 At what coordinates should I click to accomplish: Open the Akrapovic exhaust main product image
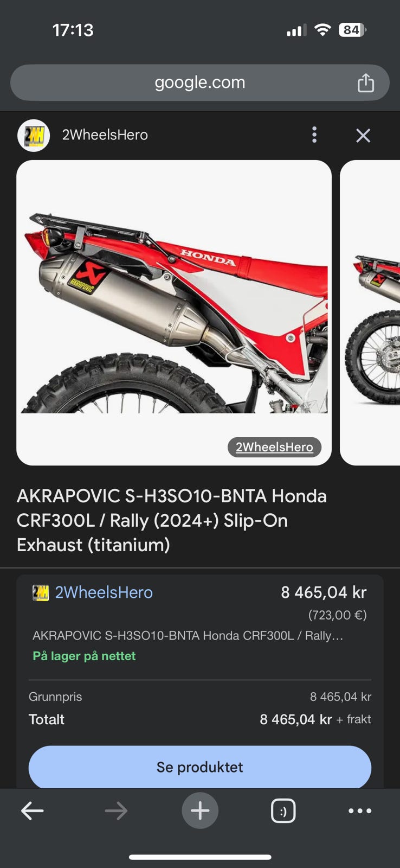pyautogui.click(x=174, y=312)
